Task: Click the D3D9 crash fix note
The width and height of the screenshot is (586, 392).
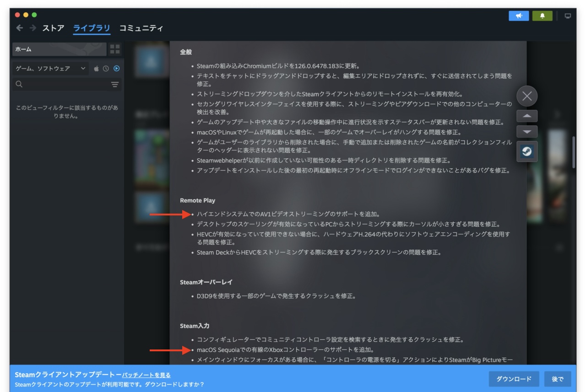Action: coord(277,296)
